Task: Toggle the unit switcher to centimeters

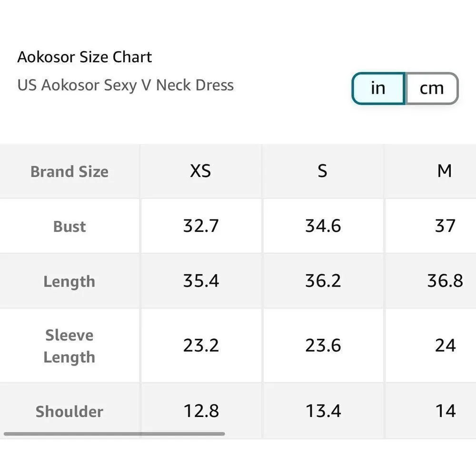Action: [431, 88]
